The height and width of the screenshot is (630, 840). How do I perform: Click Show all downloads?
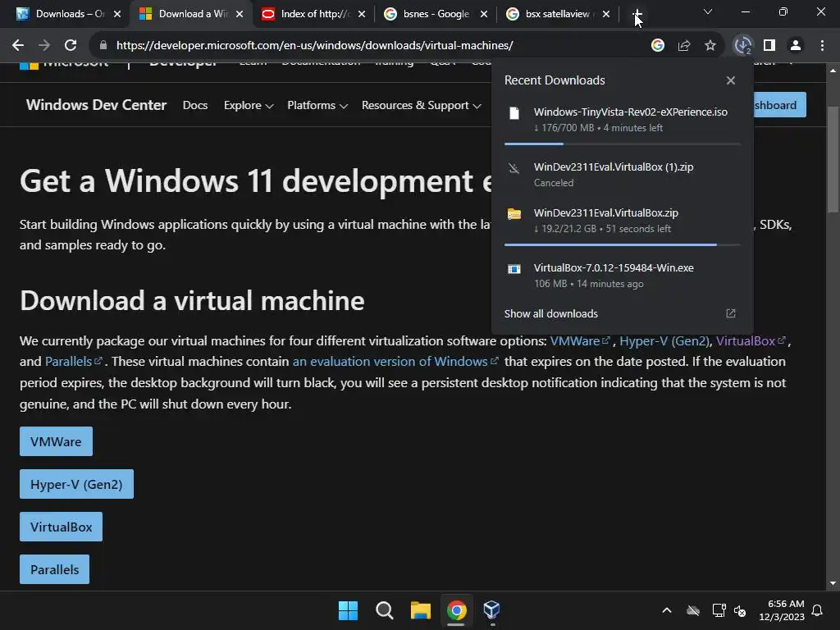tap(550, 313)
